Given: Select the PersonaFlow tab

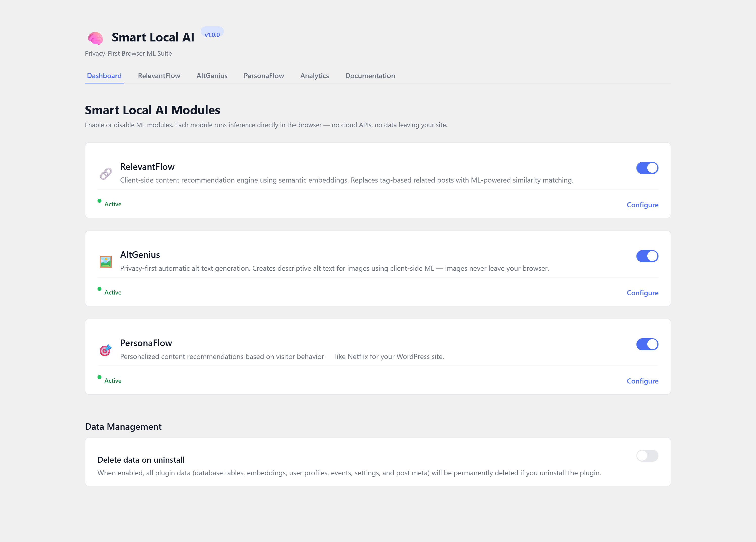Looking at the screenshot, I should click(264, 76).
